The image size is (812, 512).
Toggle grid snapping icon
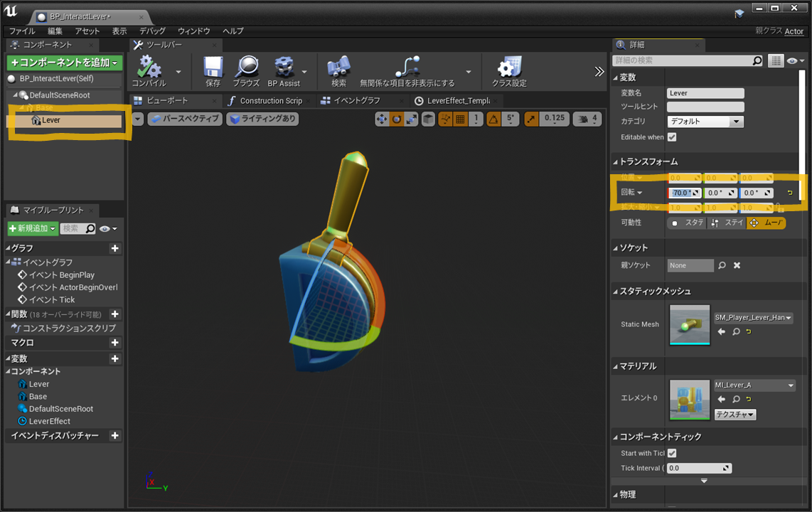pyautogui.click(x=460, y=119)
